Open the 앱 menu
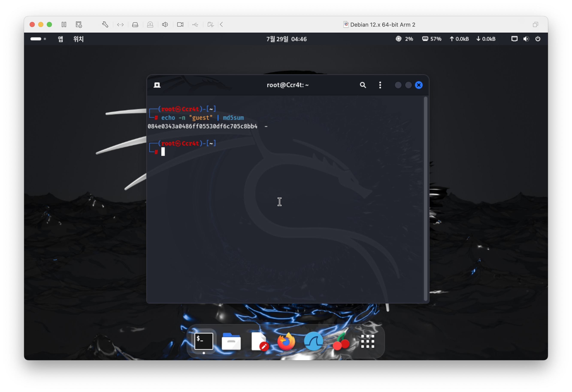Screen dimensions: 572x392 tap(60, 39)
